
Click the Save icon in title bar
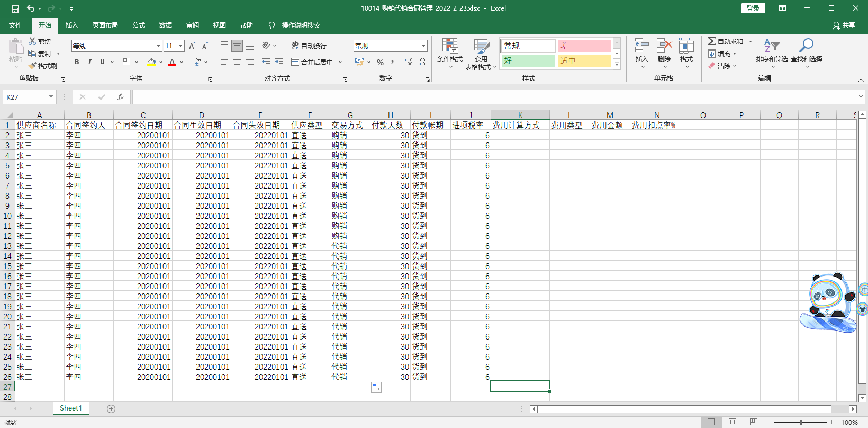click(15, 8)
